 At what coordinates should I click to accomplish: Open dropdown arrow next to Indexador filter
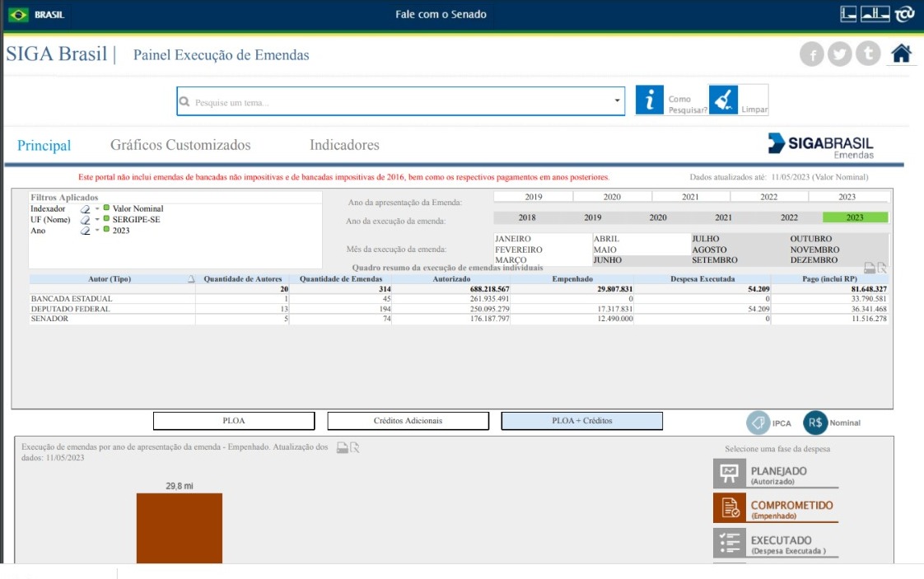tap(96, 209)
